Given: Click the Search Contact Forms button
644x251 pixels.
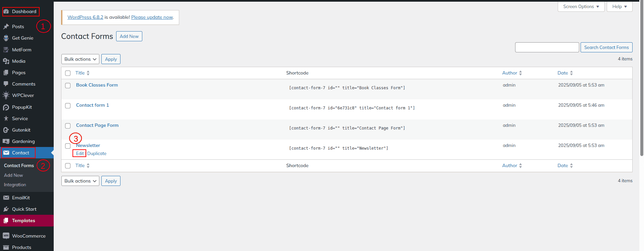Looking at the screenshot, I should (606, 47).
